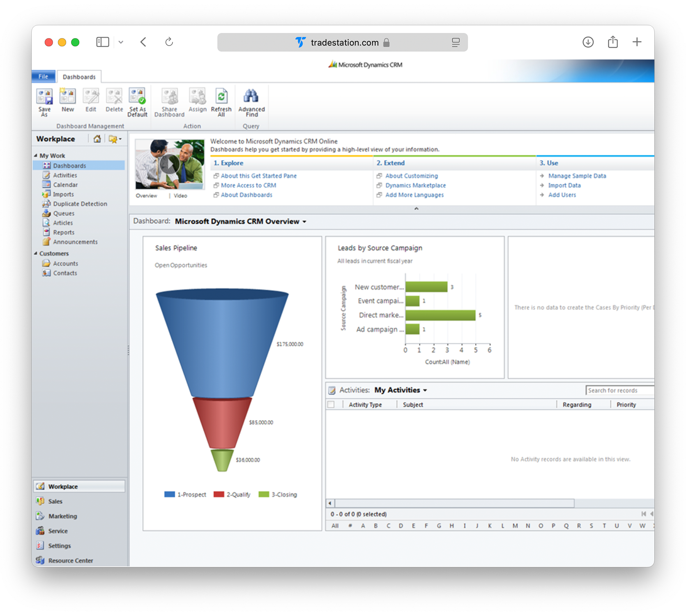
Task: Click the Share Dashboard icon
Action: pos(169,103)
